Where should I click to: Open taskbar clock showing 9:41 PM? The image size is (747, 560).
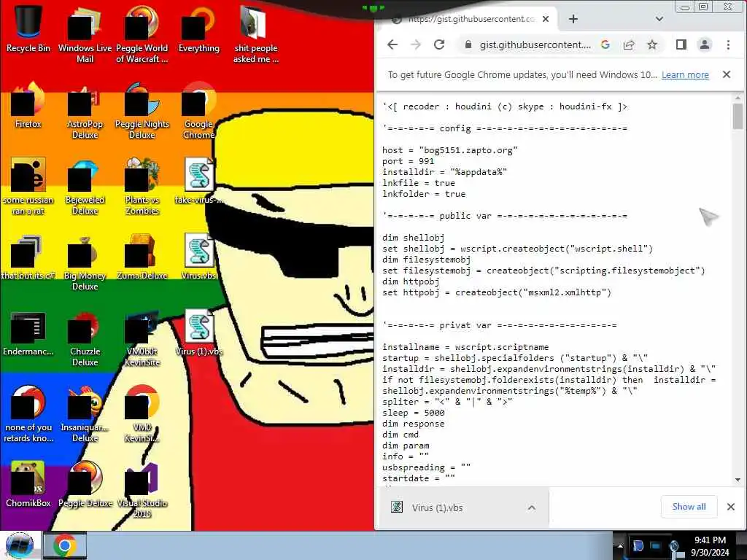[710, 546]
